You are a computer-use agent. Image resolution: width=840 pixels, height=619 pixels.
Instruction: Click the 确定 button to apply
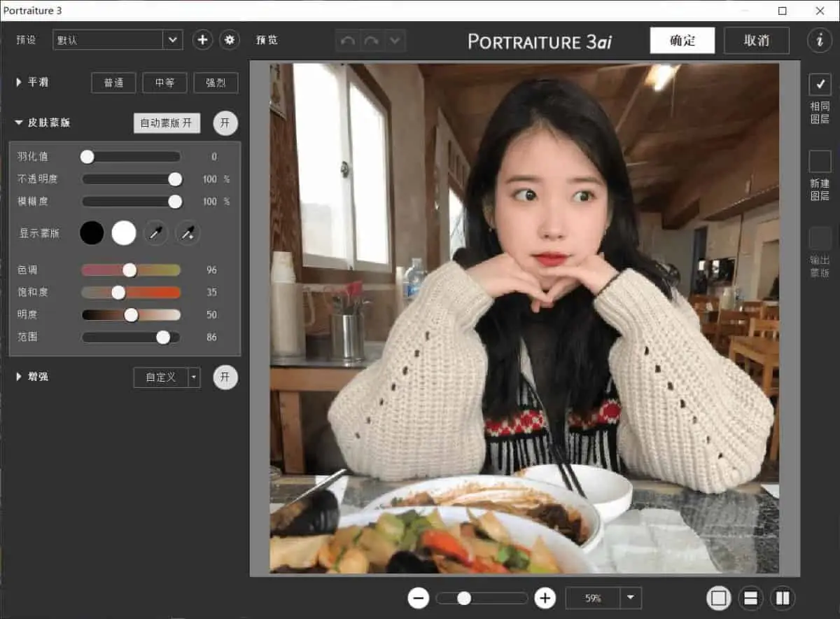pyautogui.click(x=682, y=40)
